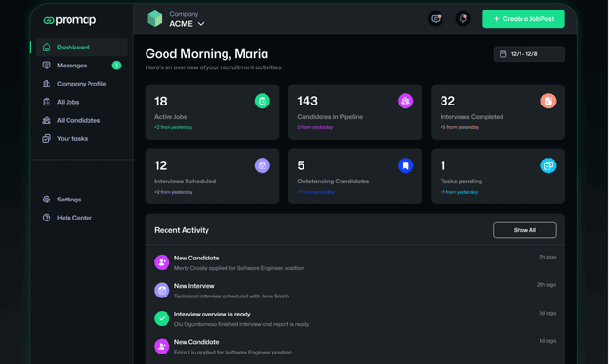Screen dimensions: 609x364
Task: Click +5 from yesterday under Interviews Completed
Action: point(459,127)
